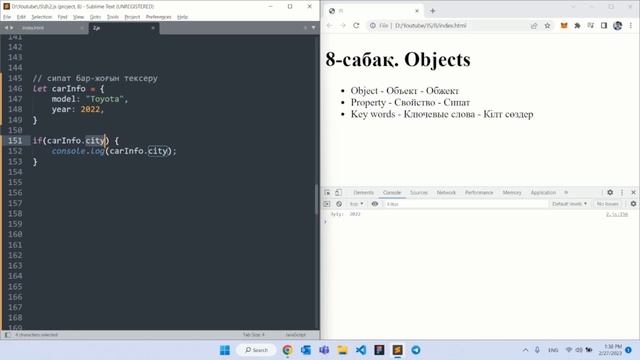
Task: Open the Selection menu in Sublime Text
Action: tap(42, 17)
